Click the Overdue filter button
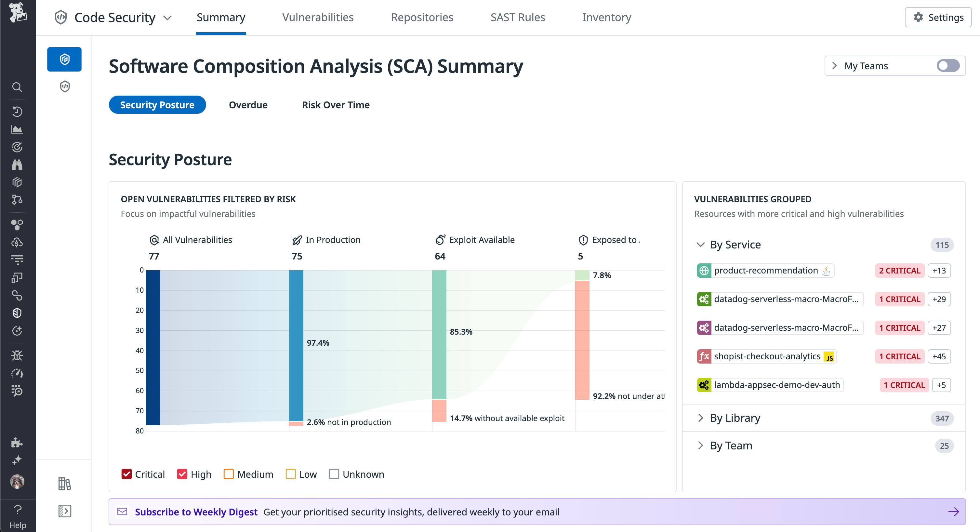 [248, 105]
